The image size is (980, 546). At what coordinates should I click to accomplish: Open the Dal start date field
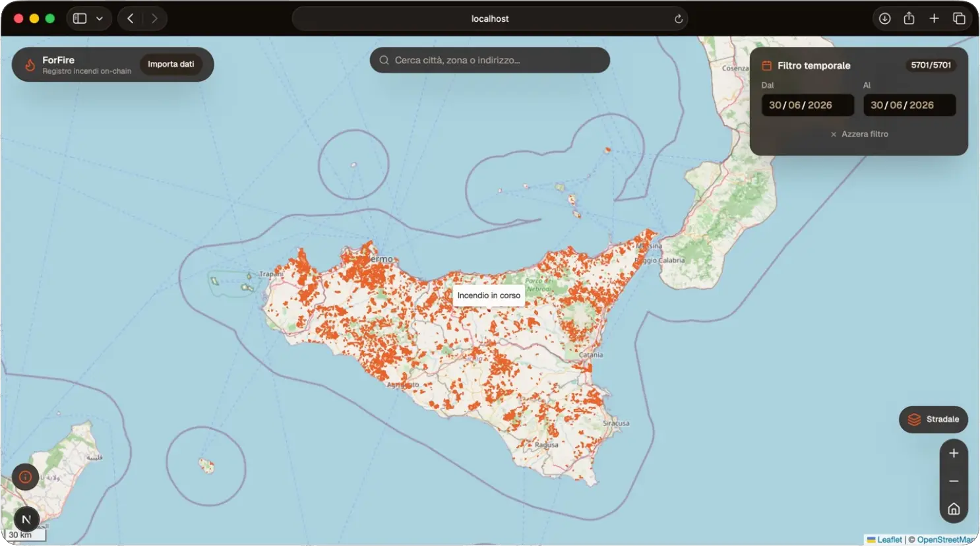pos(808,105)
